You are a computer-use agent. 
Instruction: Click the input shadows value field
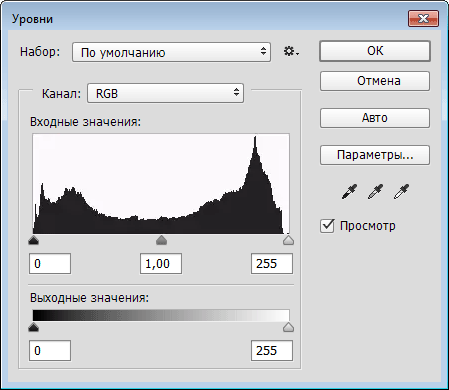coord(50,264)
